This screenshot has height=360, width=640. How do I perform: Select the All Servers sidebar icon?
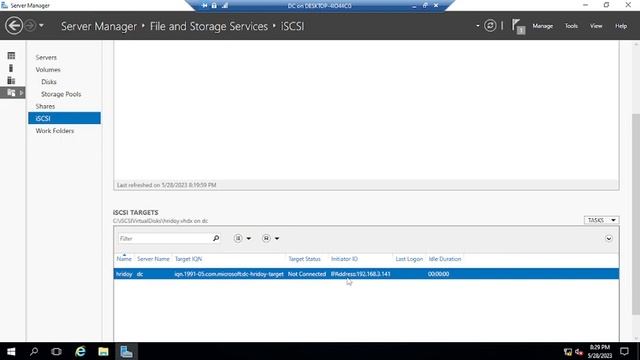coord(11,80)
